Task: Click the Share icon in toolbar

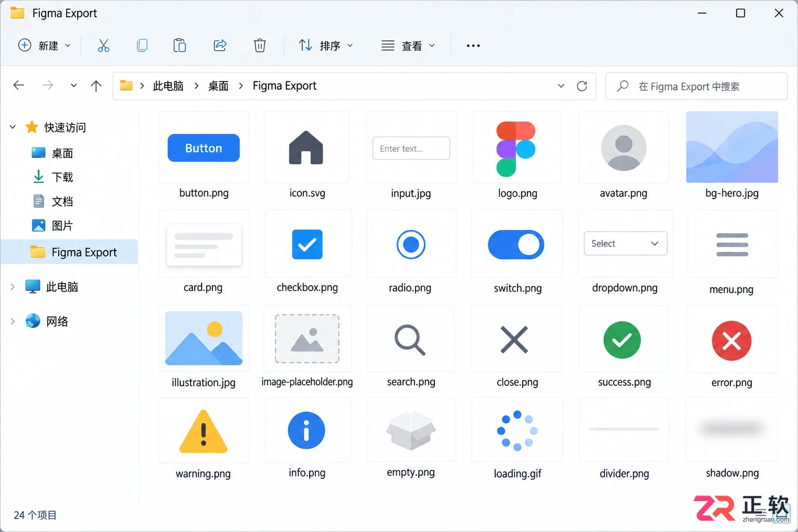Action: 220,45
